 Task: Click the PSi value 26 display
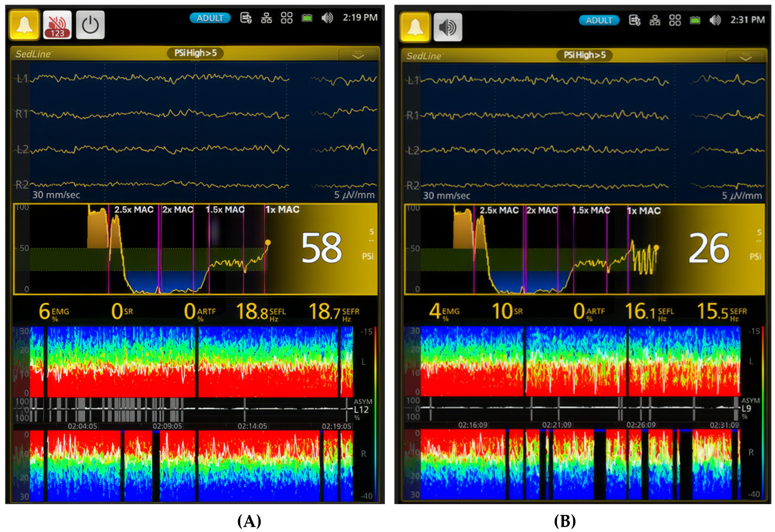coord(709,248)
